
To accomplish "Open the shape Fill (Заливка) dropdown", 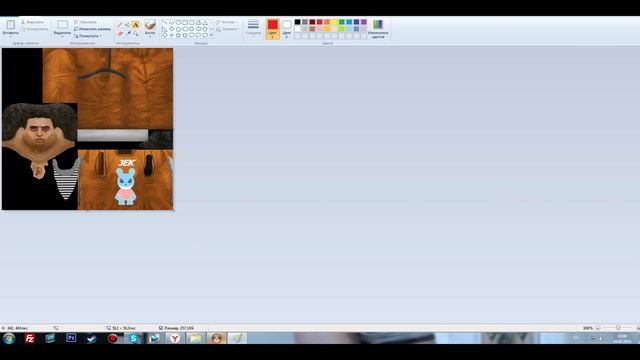I will (x=227, y=29).
